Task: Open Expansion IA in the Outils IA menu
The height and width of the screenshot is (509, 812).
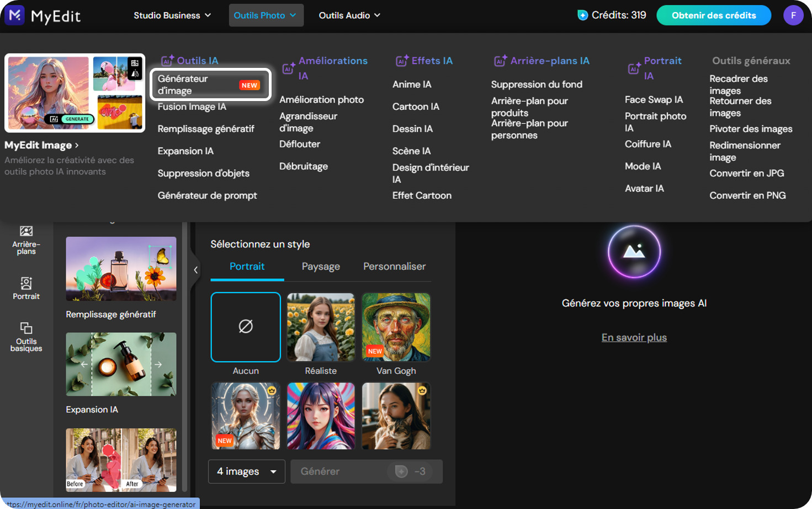Action: [185, 151]
